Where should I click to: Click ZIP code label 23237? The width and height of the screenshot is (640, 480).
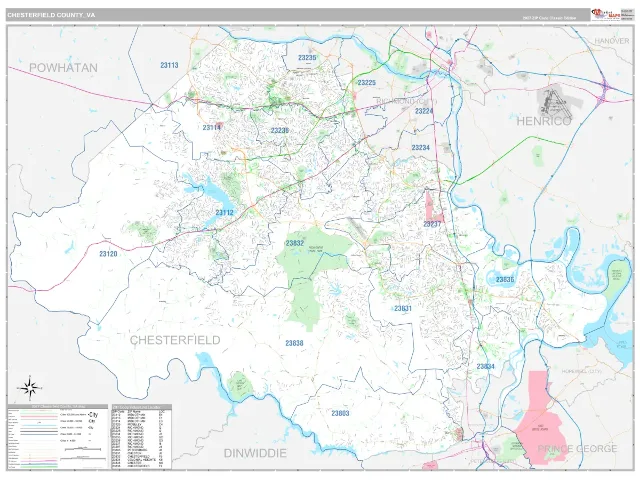432,224
